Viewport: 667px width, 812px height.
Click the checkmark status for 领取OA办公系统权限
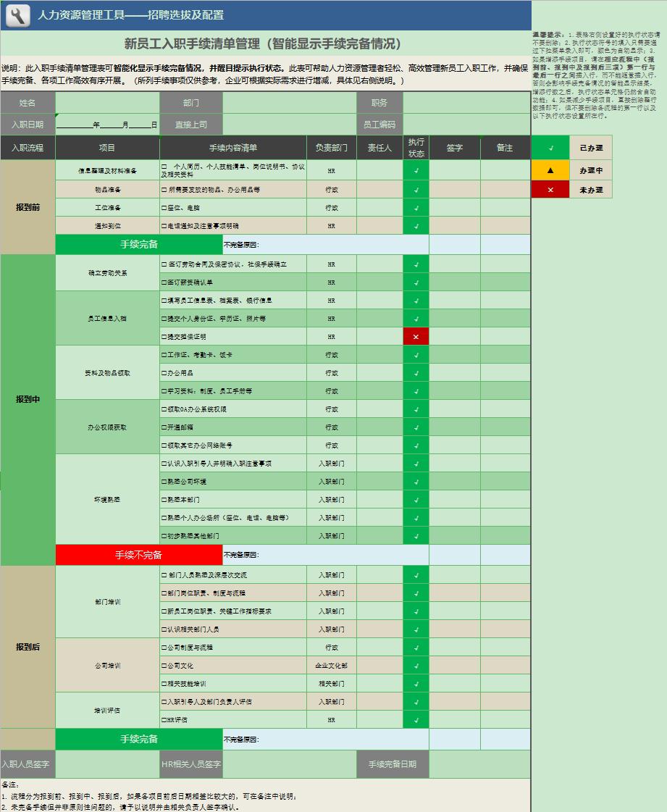coord(414,409)
